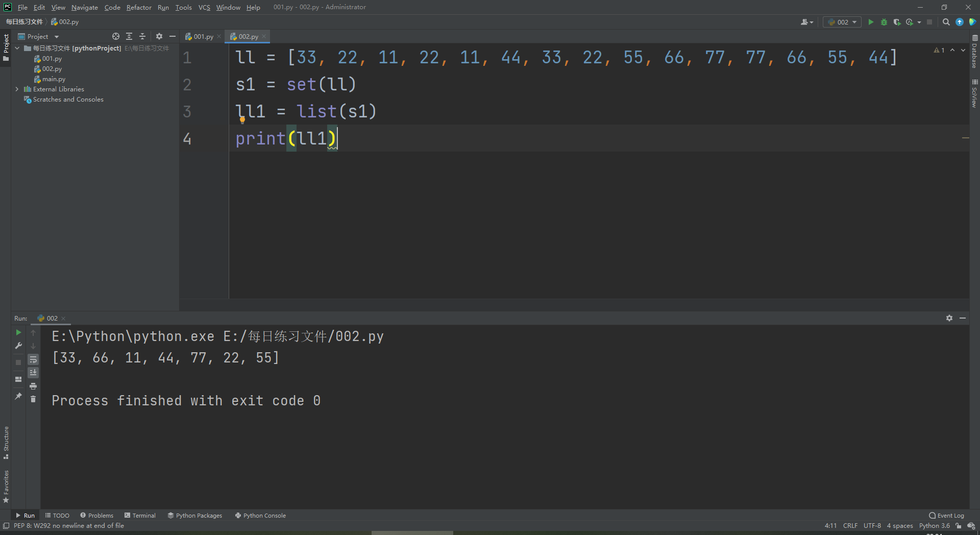The width and height of the screenshot is (980, 535).
Task: Open the Event Log
Action: (947, 516)
